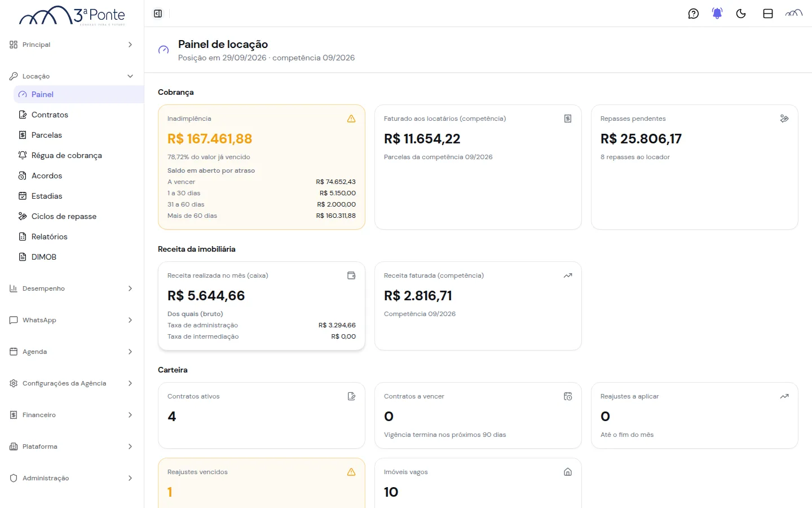
Task: Open Estadias in the sidebar
Action: point(78,196)
